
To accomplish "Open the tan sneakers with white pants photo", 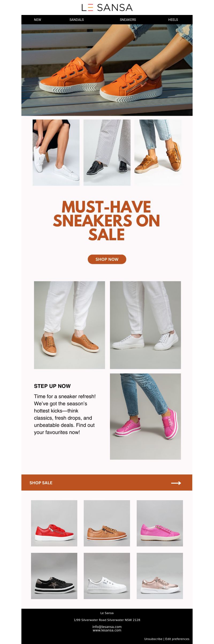I will pyautogui.click(x=70, y=325).
